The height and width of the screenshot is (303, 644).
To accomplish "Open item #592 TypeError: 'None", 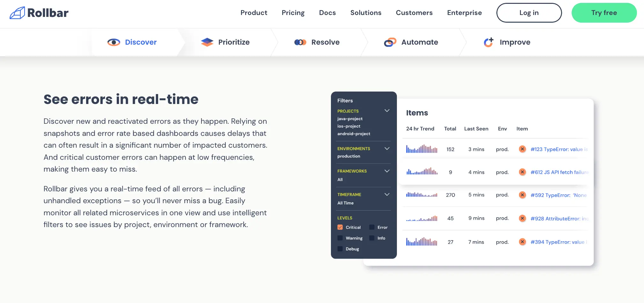I will point(559,195).
